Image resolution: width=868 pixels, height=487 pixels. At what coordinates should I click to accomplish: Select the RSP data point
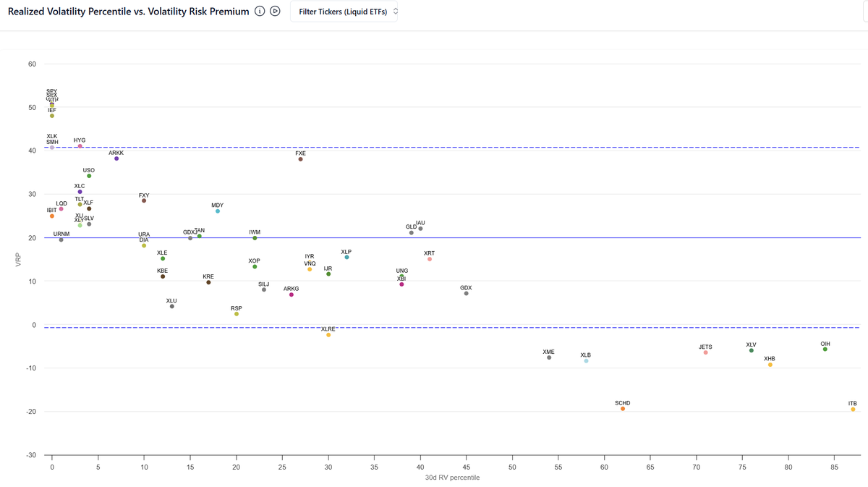pyautogui.click(x=237, y=314)
